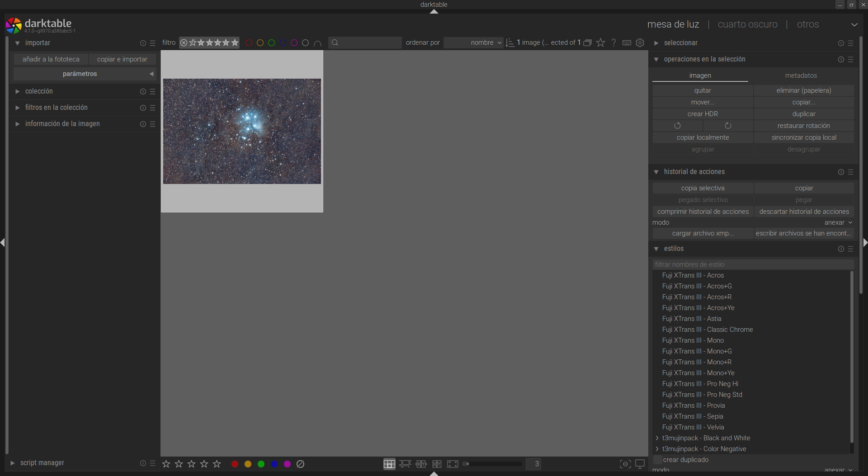This screenshot has height=476, width=868.
Task: Enable the 'crear duplicado' checkbox
Action: 658,460
